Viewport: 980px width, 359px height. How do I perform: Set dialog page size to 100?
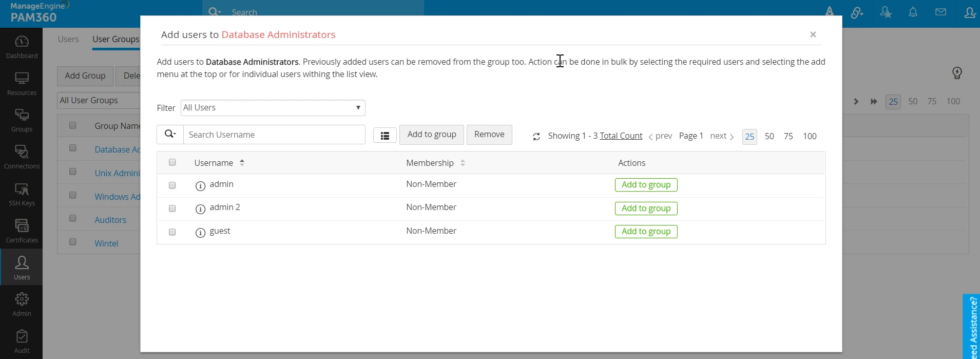pos(810,137)
